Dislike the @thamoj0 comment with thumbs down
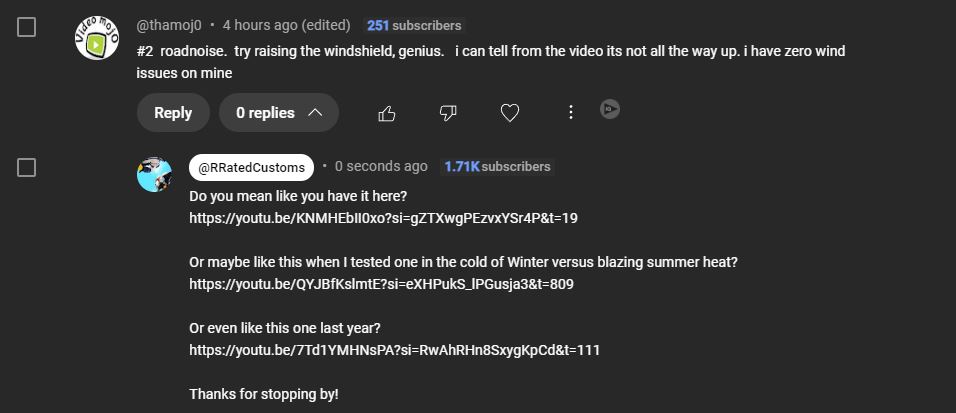The image size is (956, 413). (x=448, y=113)
